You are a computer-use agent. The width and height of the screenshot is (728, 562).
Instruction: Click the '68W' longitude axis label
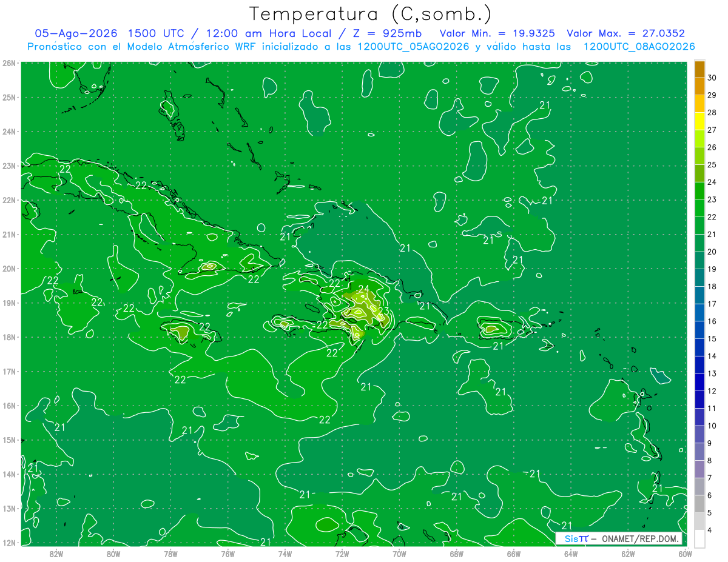(456, 553)
